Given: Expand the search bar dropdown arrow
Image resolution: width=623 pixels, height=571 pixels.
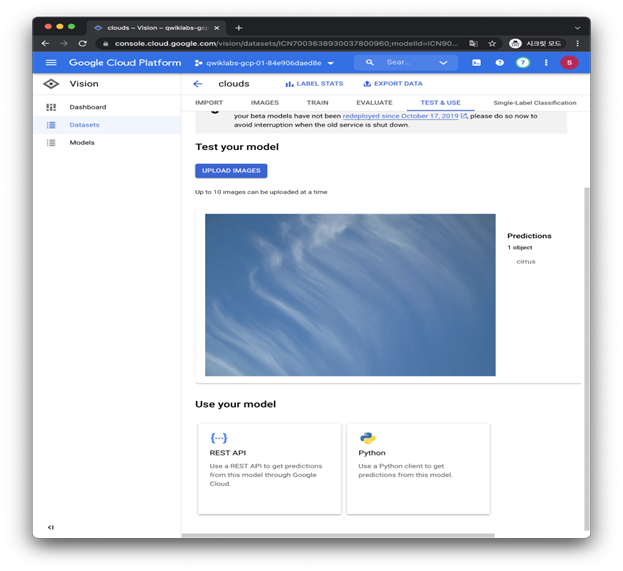Looking at the screenshot, I should (443, 63).
